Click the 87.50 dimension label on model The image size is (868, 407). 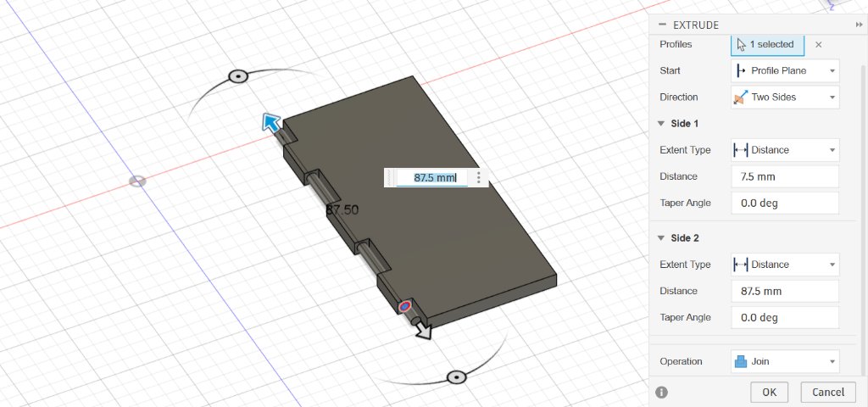(x=342, y=210)
